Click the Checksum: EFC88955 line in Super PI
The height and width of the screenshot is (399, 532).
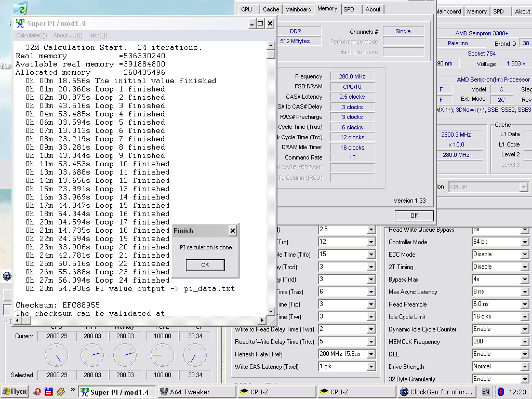[58, 305]
